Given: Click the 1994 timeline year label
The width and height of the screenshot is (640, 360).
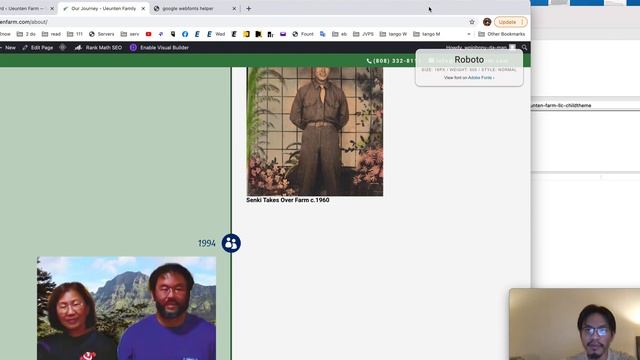Looking at the screenshot, I should [207, 243].
